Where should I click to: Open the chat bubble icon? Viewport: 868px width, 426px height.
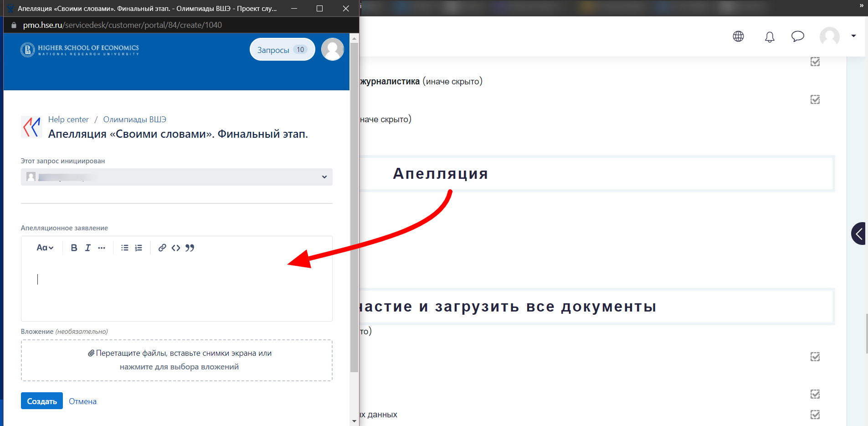point(798,37)
